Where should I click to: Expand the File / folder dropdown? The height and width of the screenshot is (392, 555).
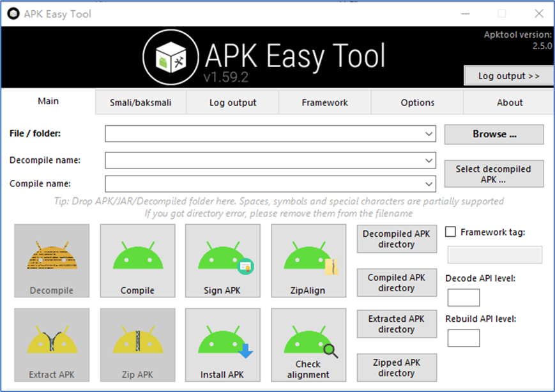point(429,133)
